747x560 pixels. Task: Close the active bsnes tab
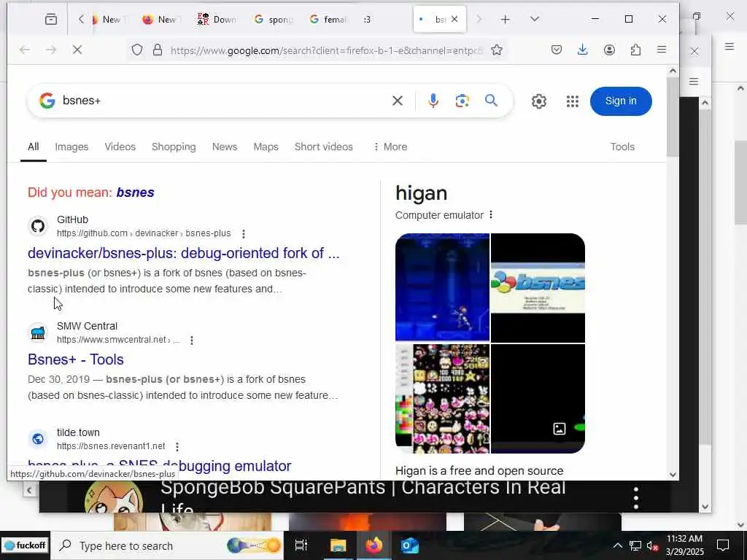[454, 19]
